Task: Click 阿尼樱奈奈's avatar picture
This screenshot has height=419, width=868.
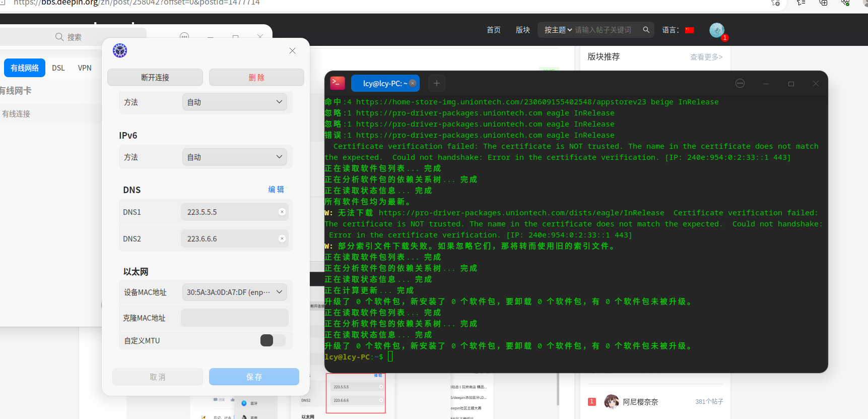Action: [612, 401]
